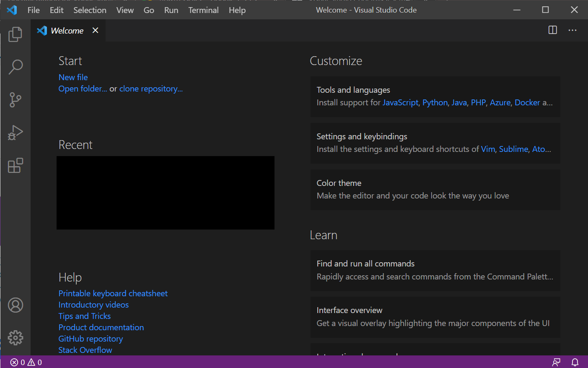
Task: Maximize the Visual Studio Code window
Action: pos(545,10)
